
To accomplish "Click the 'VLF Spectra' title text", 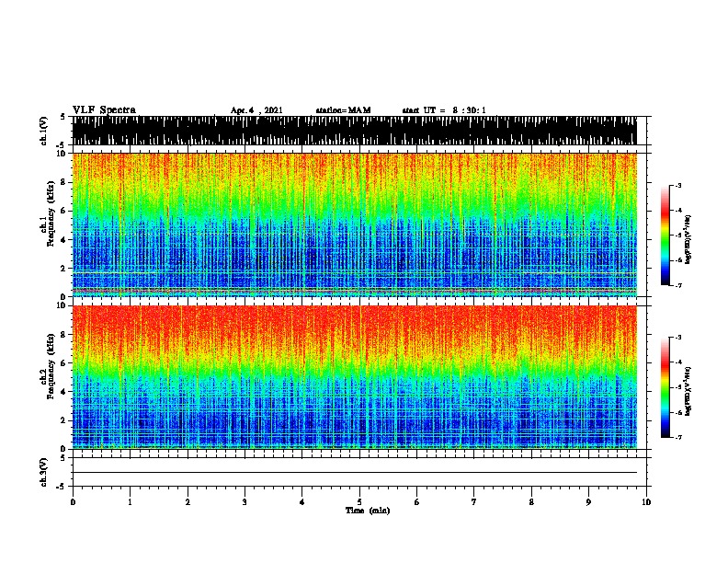I will point(104,109).
